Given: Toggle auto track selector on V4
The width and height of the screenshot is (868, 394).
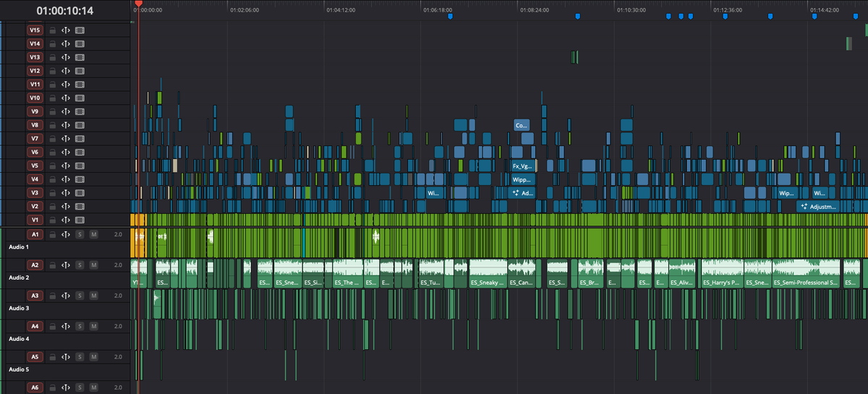Looking at the screenshot, I should click(66, 179).
